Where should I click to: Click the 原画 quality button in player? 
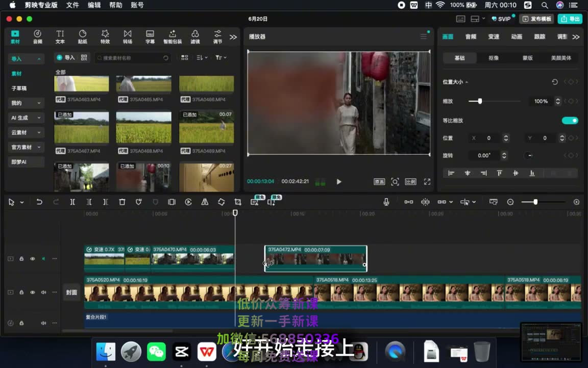pos(379,182)
